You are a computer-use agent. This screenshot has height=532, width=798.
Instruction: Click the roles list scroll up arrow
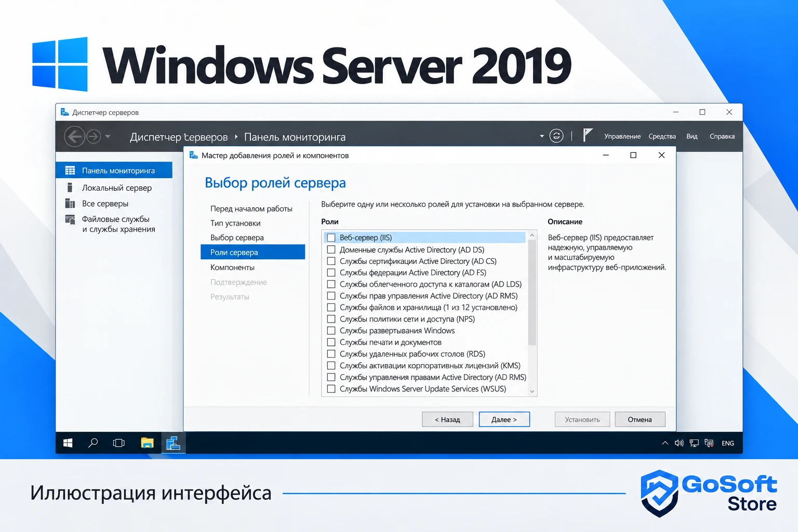point(532,235)
